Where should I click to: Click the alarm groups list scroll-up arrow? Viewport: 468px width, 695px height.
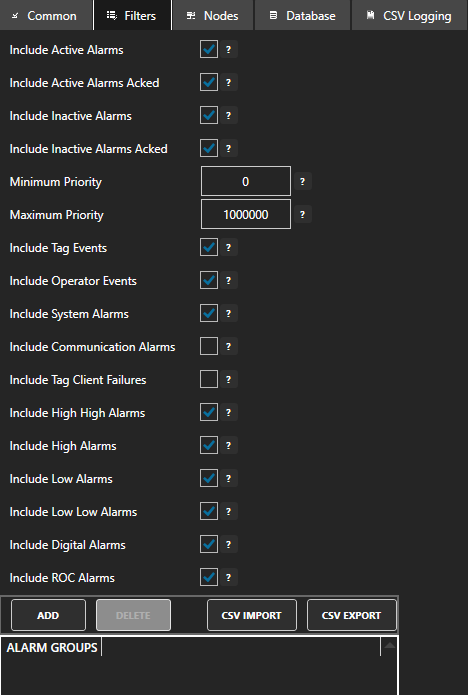coord(390,646)
